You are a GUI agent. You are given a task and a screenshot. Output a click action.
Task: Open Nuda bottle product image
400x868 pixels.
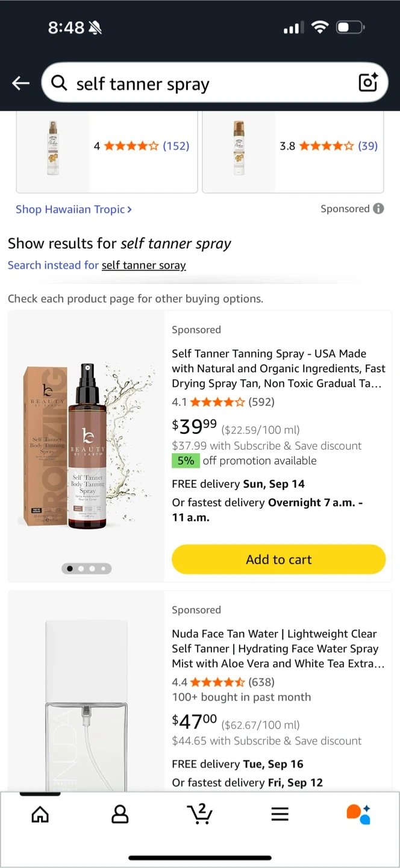click(x=86, y=705)
